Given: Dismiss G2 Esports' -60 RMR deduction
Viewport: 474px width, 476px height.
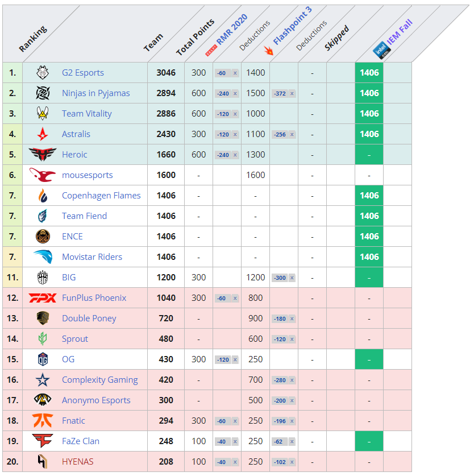Looking at the screenshot, I should coord(235,73).
